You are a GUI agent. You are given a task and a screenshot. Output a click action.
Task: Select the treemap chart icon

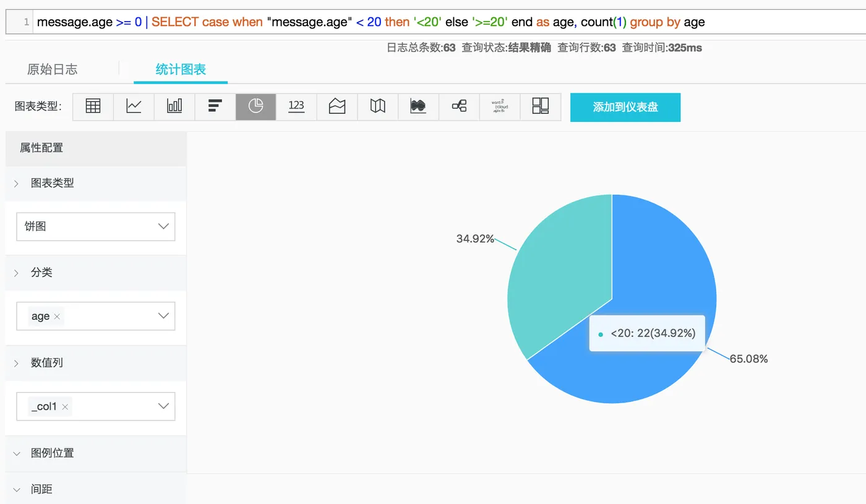click(541, 106)
